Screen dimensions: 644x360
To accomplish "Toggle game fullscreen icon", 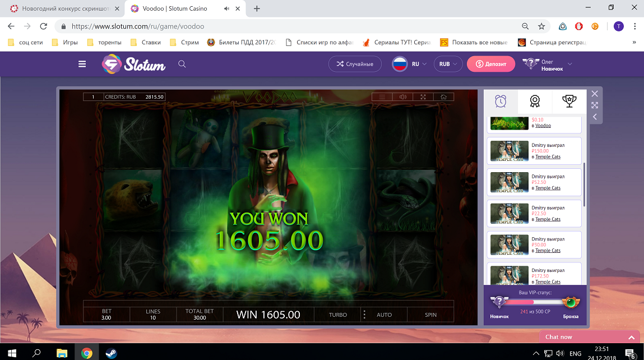I will [x=423, y=97].
